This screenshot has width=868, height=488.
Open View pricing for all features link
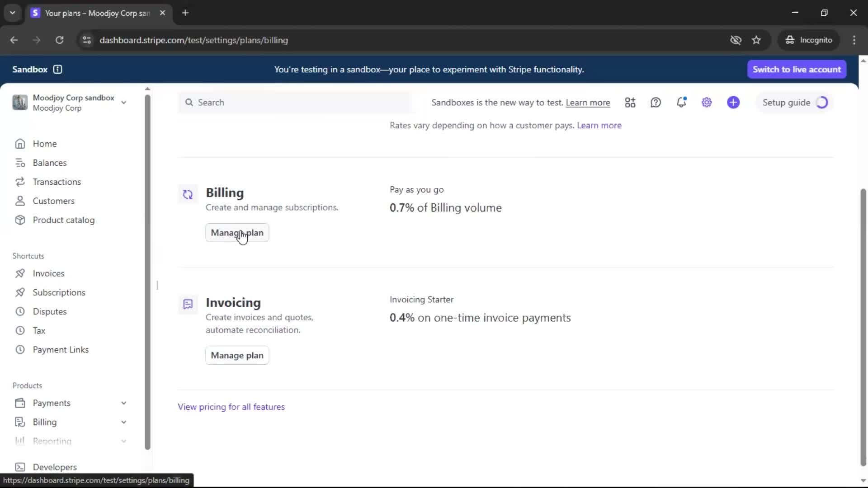[231, 407]
